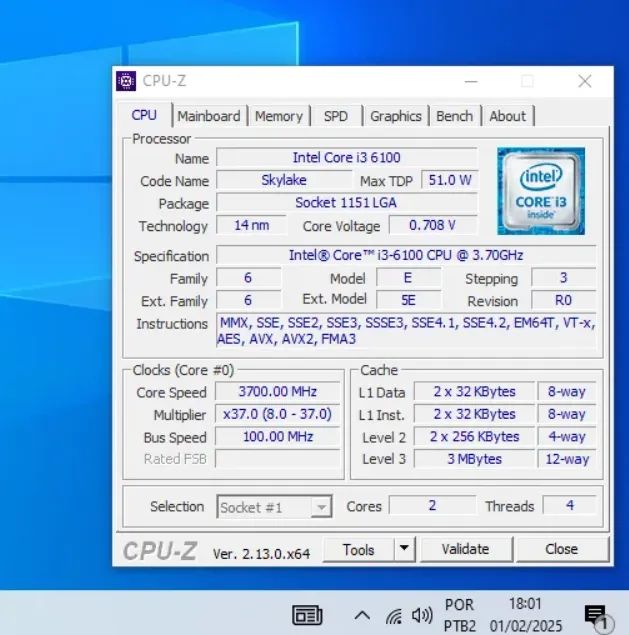
Task: Select the CPU tab
Action: 144,115
